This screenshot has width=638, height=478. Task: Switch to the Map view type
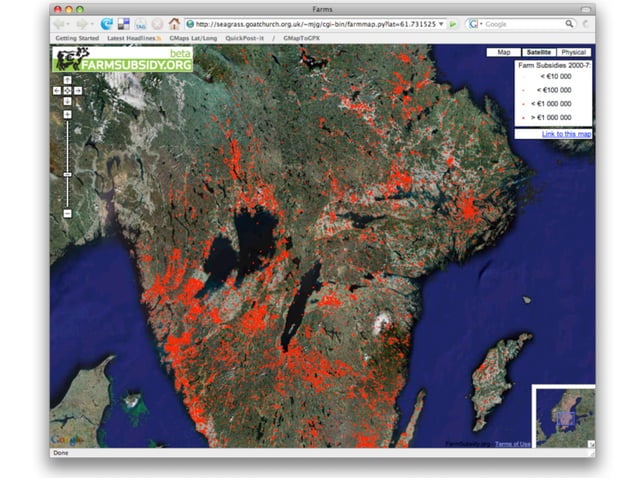point(503,52)
